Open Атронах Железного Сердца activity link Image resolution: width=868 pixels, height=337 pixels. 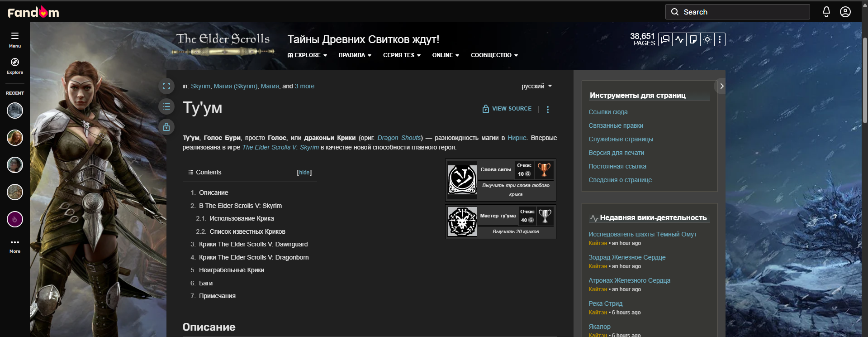[629, 280]
